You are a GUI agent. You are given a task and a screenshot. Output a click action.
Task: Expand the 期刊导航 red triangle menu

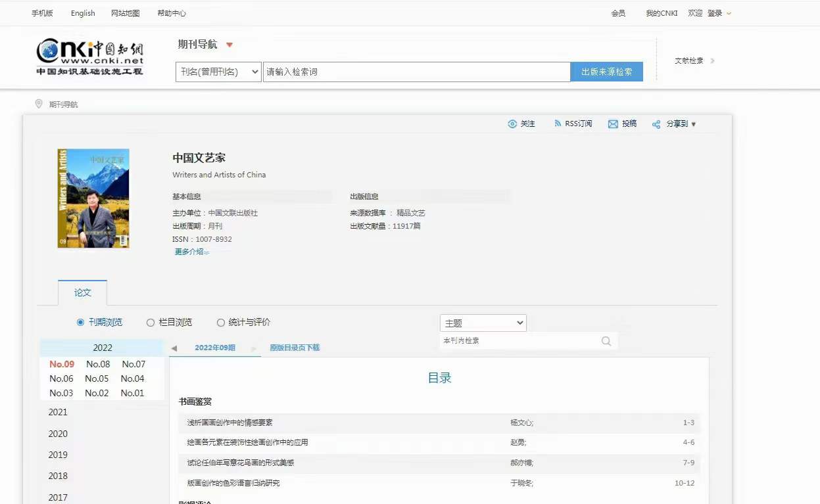(229, 45)
